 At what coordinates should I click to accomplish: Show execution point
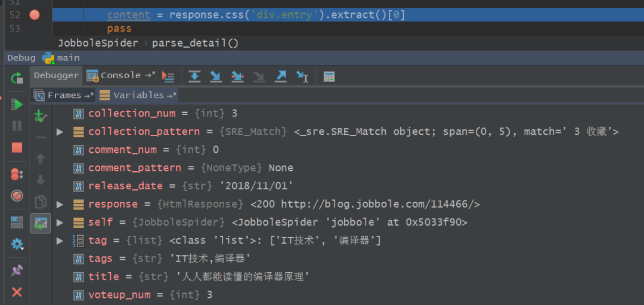pos(168,76)
